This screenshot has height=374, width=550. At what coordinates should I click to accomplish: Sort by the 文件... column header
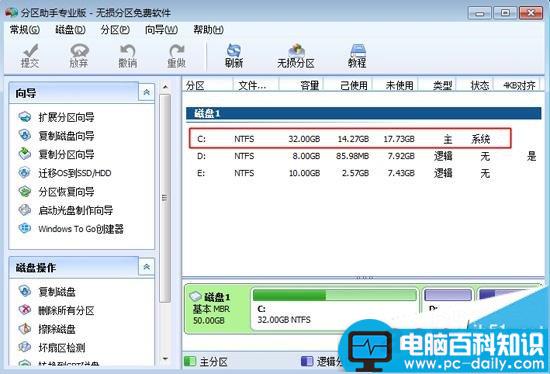256,85
